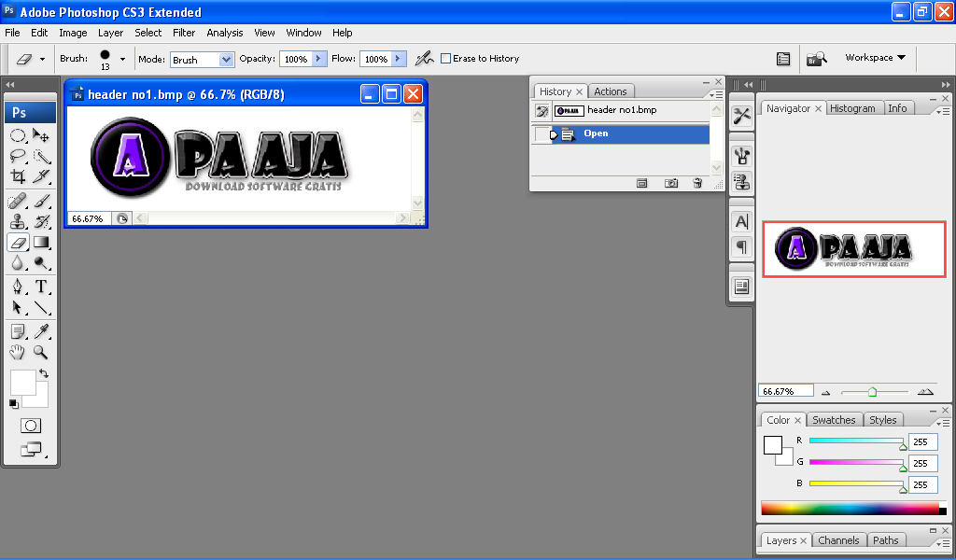Select the Eyedropper tool
956x560 pixels.
click(41, 331)
